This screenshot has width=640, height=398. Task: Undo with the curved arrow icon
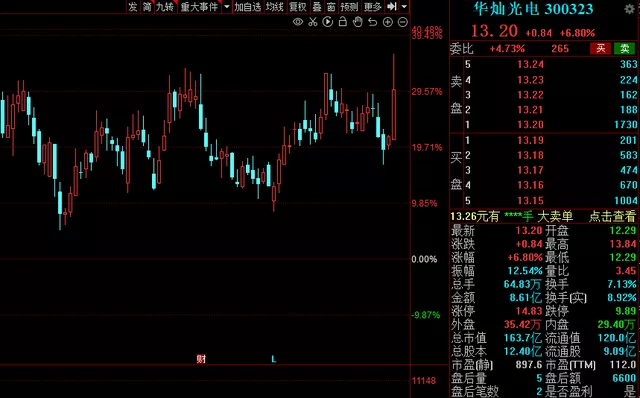click(372, 22)
